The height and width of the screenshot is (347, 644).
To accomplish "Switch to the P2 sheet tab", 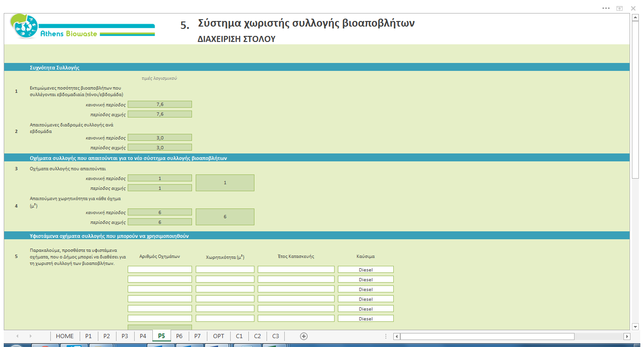I will click(x=107, y=336).
